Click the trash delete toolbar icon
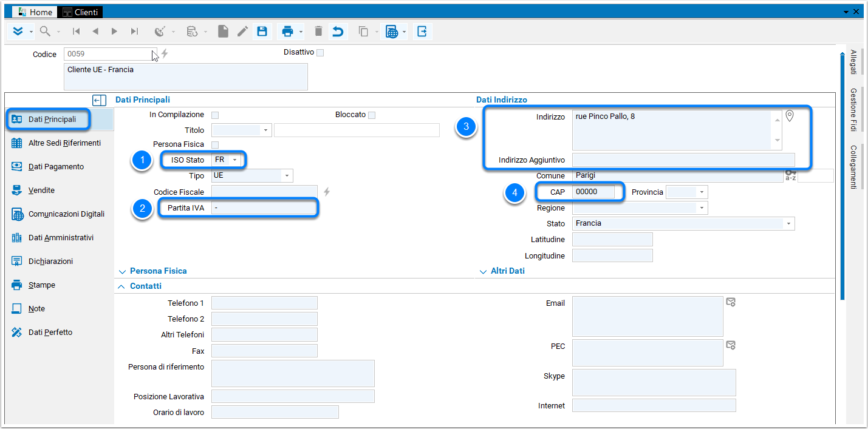 (x=318, y=31)
